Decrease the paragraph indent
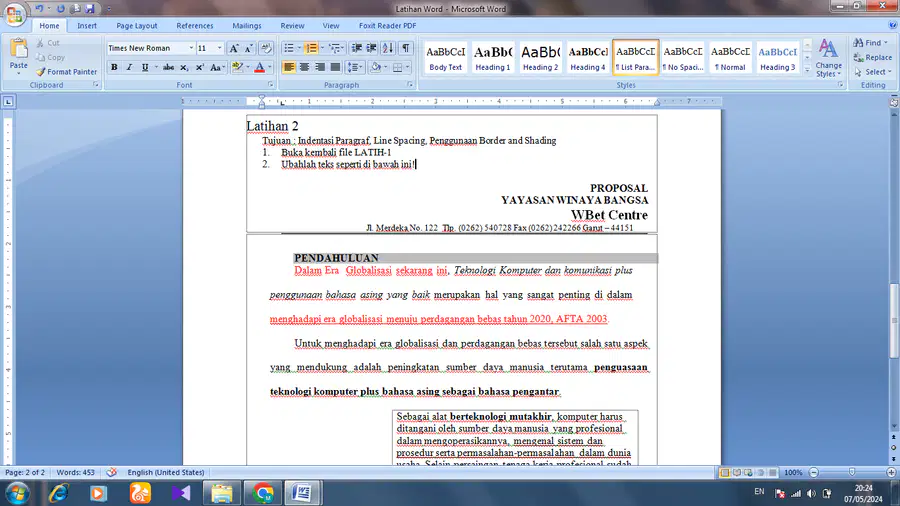 [x=356, y=48]
